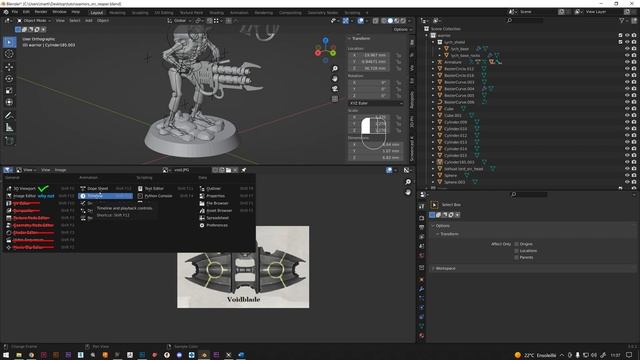
Task: Select the Scale tool in viewport toolbar
Action: point(9,90)
